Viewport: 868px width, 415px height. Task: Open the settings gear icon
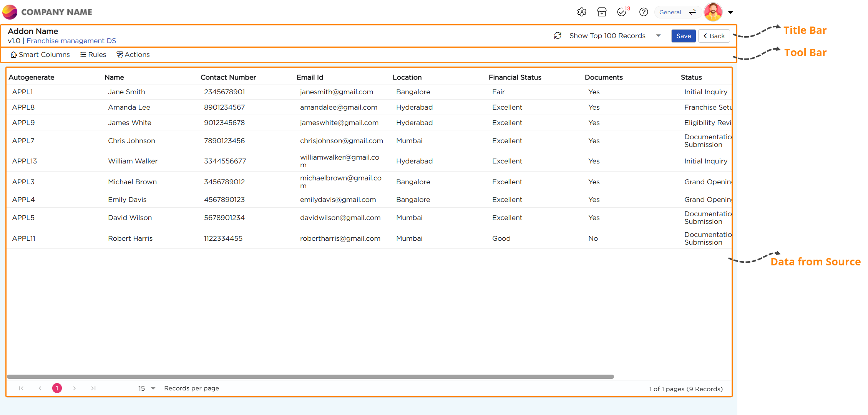pyautogui.click(x=581, y=12)
